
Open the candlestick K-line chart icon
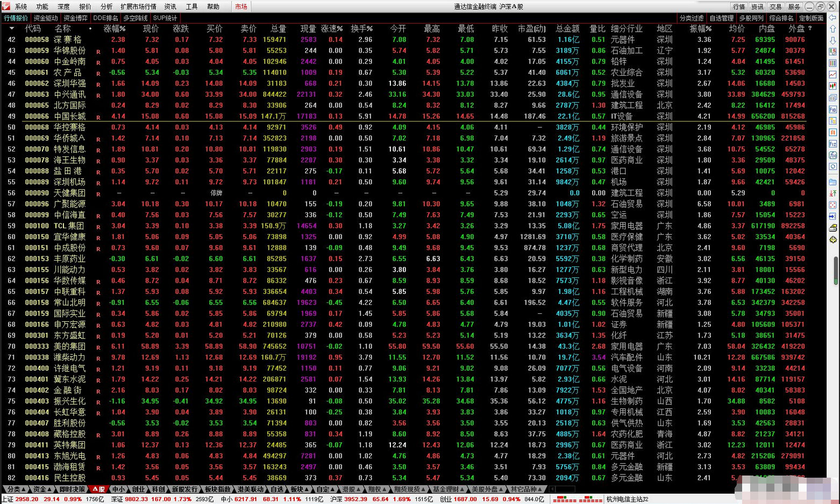pyautogui.click(x=833, y=87)
